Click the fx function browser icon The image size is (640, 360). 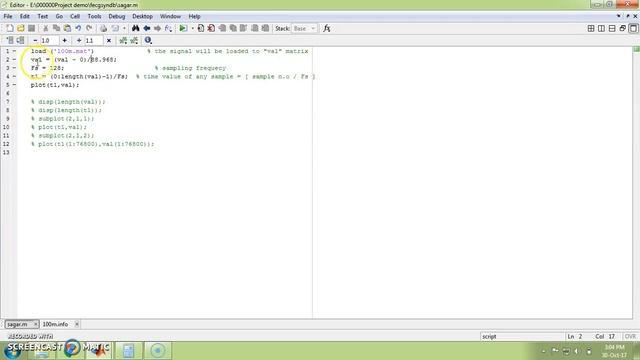click(x=327, y=28)
